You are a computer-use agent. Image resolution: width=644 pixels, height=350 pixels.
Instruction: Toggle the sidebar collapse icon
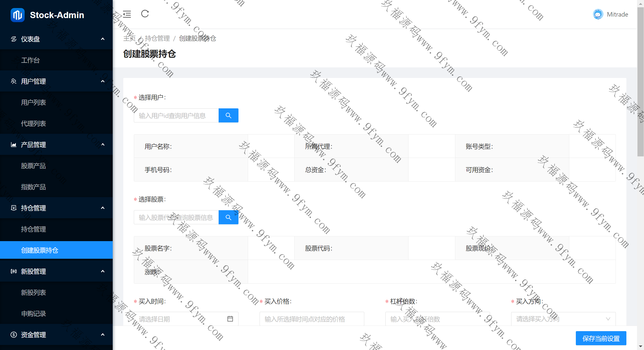(127, 14)
